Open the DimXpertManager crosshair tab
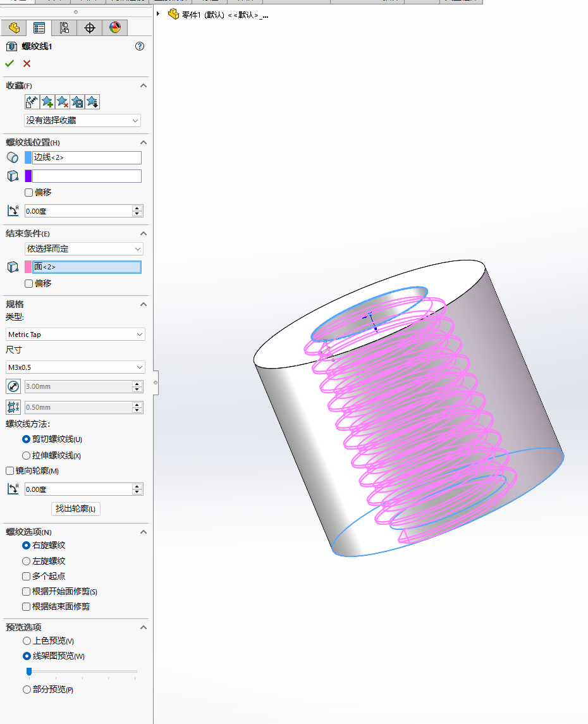The height and width of the screenshot is (724, 588). tap(89, 28)
